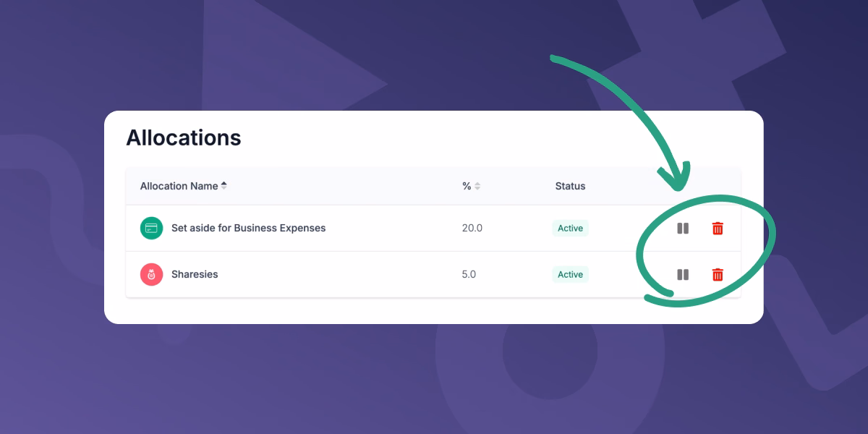The height and width of the screenshot is (434, 868).
Task: Click the Allocations heading
Action: tap(184, 137)
